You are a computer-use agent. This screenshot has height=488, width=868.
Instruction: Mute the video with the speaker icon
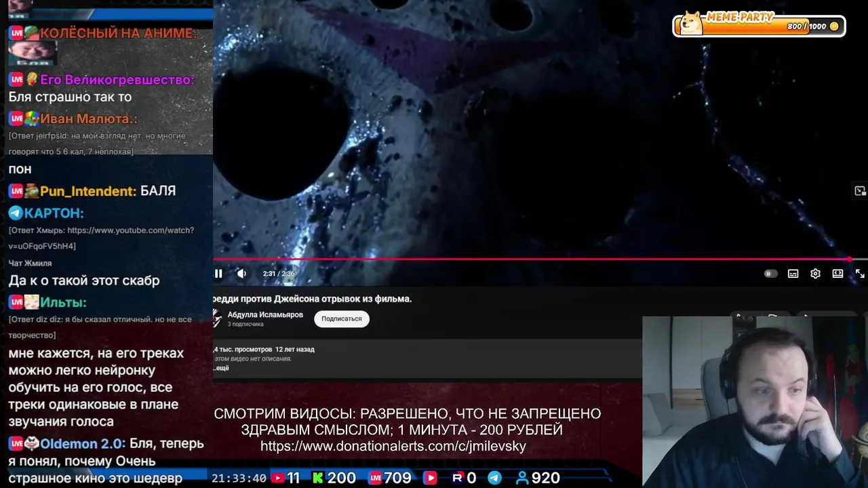(x=241, y=274)
